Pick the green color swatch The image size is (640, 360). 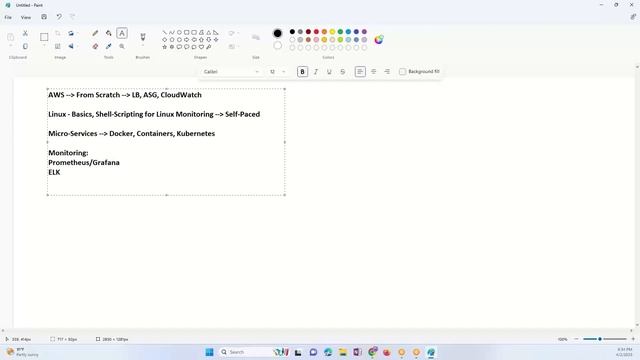tap(340, 32)
